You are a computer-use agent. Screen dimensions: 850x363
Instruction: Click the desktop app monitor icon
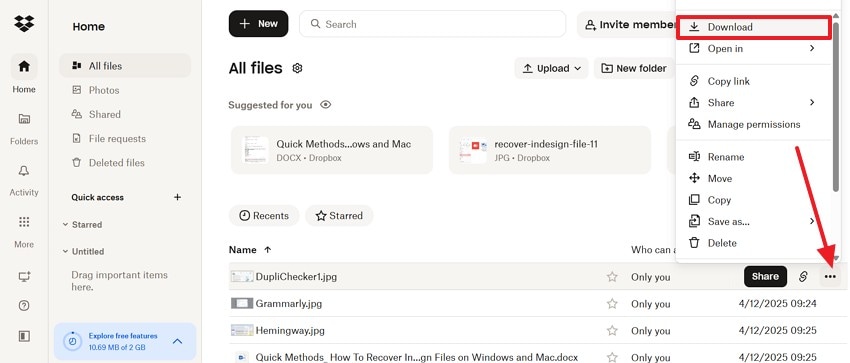coord(24,277)
